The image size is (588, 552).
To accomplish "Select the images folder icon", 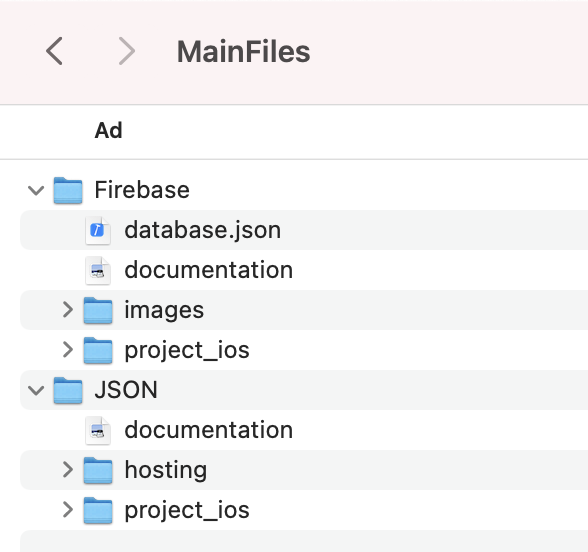I will point(98,310).
